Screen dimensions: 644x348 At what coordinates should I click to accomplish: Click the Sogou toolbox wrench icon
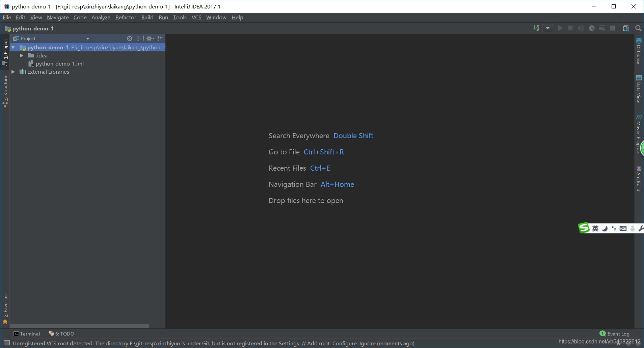coord(641,228)
